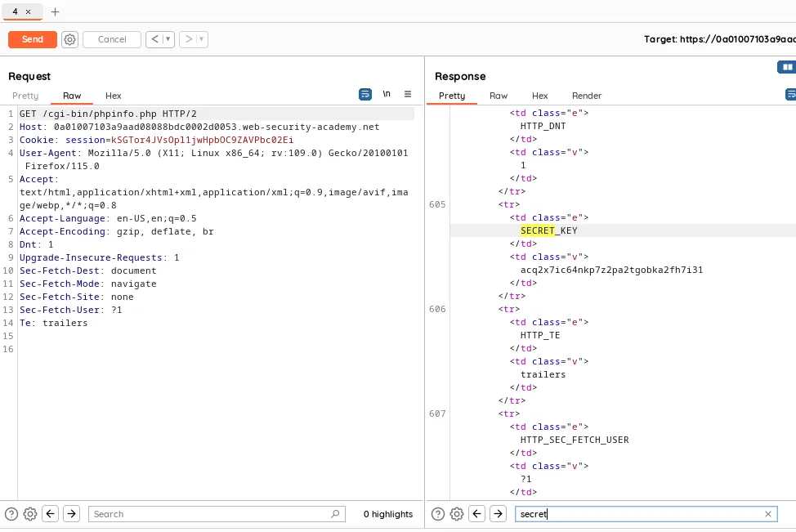Click the HTTP_TE text in response
This screenshot has width=796, height=532.
point(540,335)
